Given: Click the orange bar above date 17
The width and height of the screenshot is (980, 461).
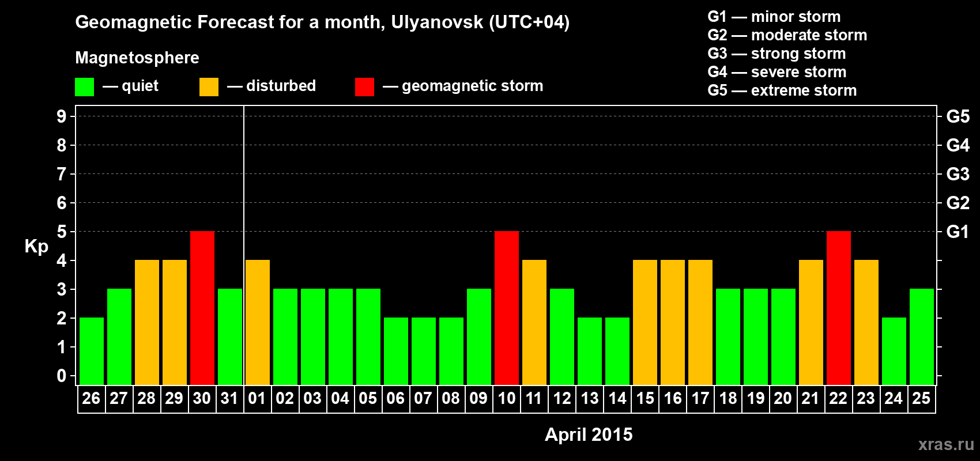Looking at the screenshot, I should 700,323.
